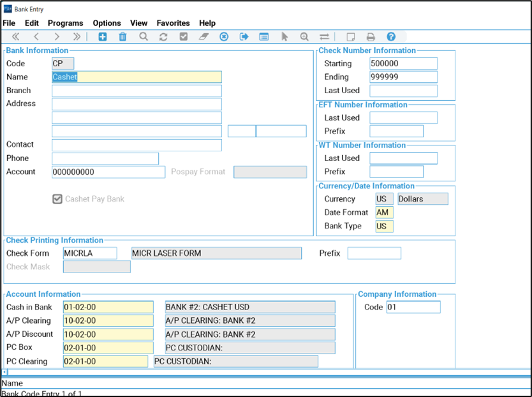Click the EFT Prefix field
The width and height of the screenshot is (532, 397).
tap(397, 131)
